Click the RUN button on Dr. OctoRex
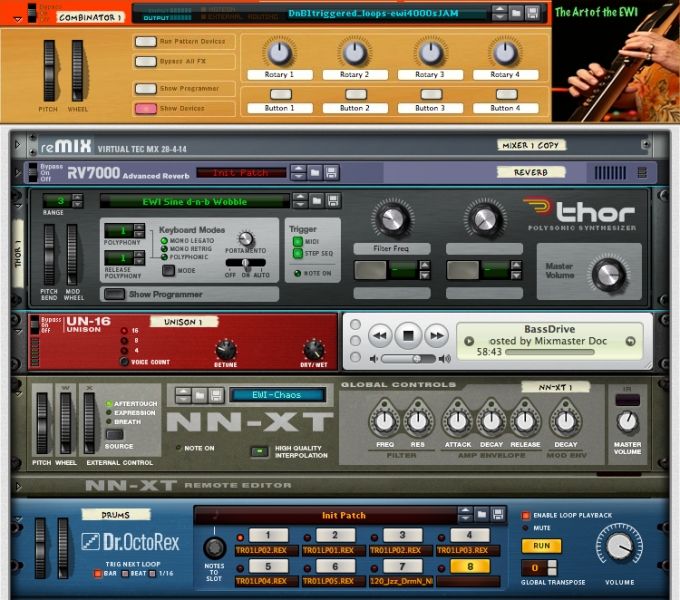Viewport: 680px width, 600px height. pos(540,546)
